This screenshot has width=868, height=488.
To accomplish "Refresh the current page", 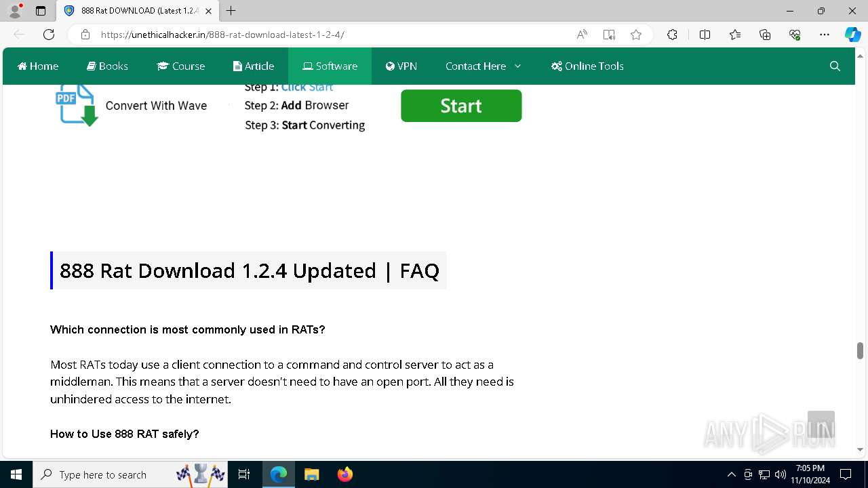I will pos(49,35).
